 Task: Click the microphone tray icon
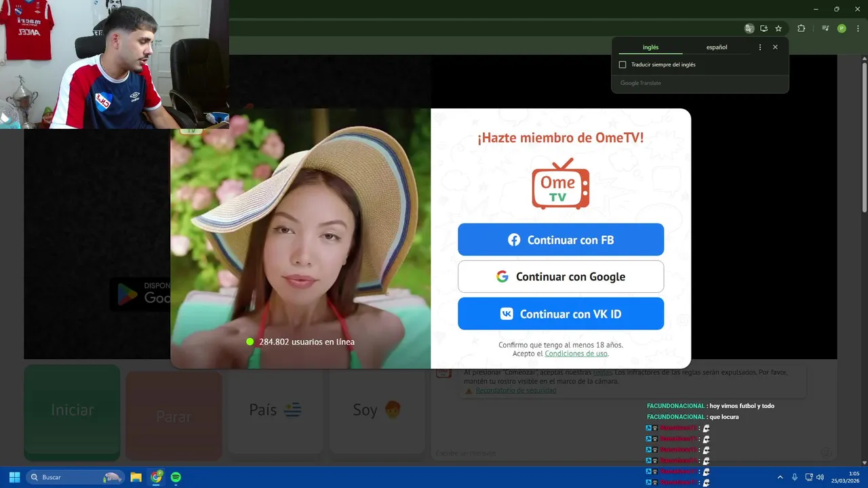click(795, 477)
